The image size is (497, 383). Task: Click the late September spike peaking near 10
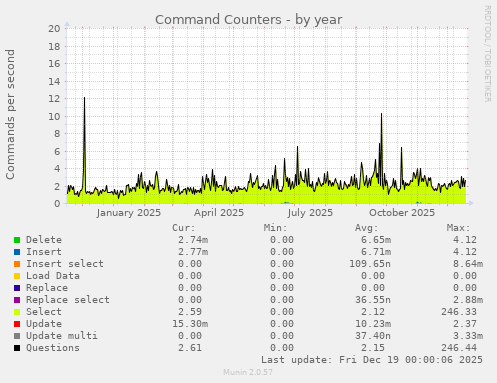pyautogui.click(x=381, y=150)
